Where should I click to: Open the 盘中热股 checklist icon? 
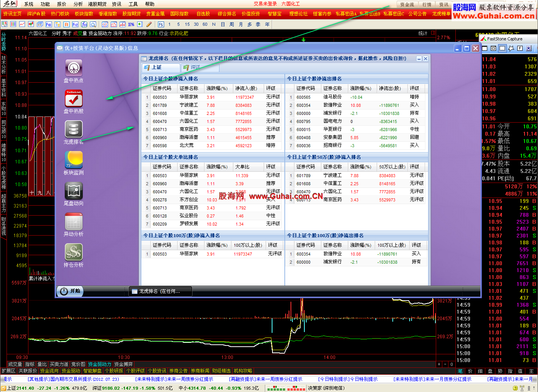pos(73,98)
